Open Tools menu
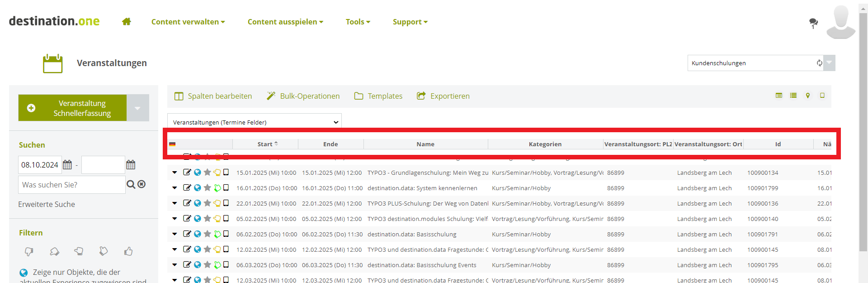Image resolution: width=868 pixels, height=283 pixels. 358,22
